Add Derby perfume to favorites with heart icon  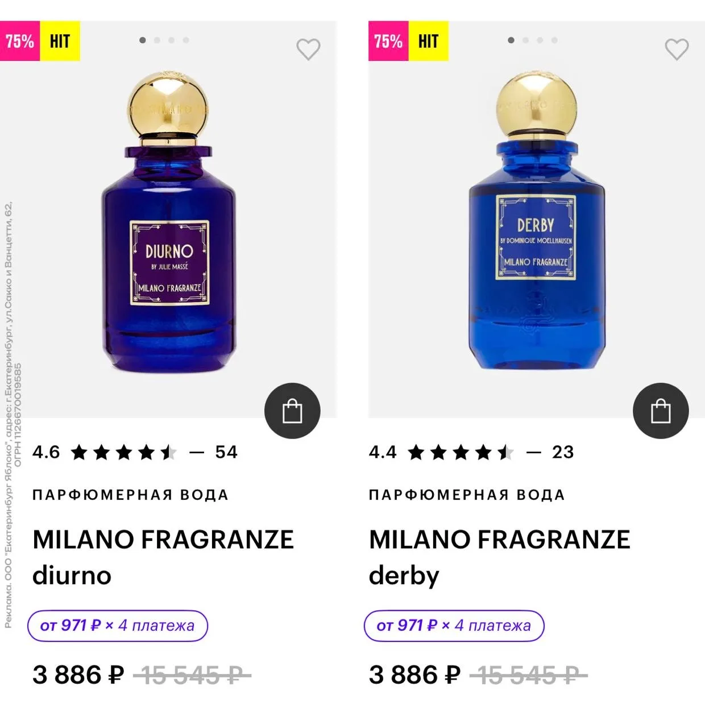coord(677,49)
